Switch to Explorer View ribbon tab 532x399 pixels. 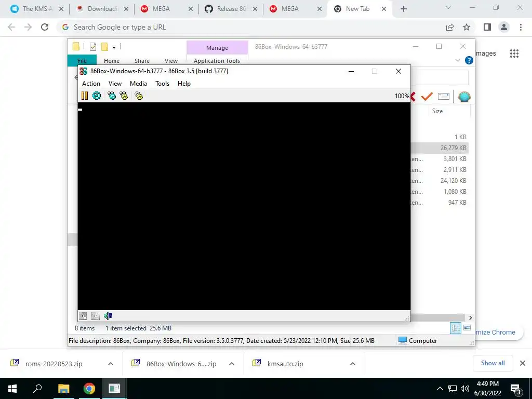171,60
